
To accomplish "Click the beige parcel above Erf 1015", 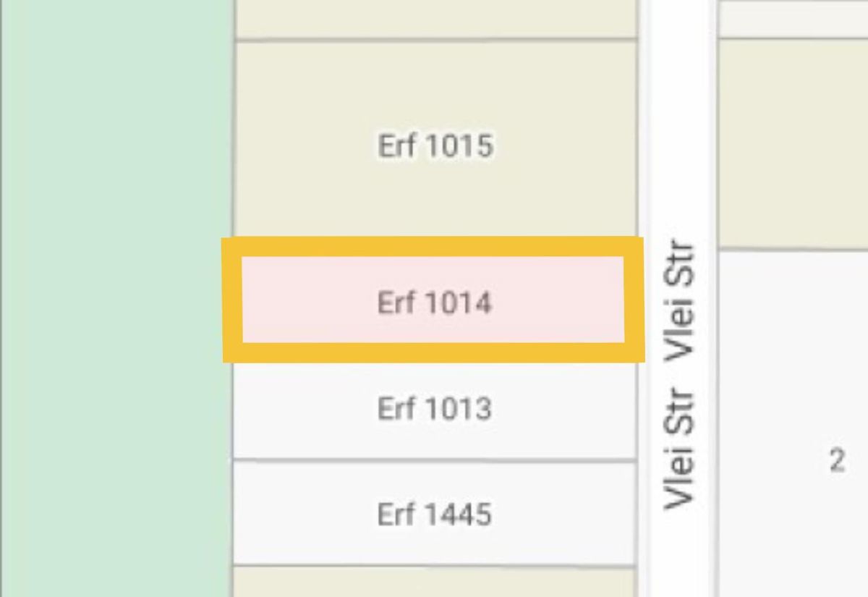I will point(435,18).
